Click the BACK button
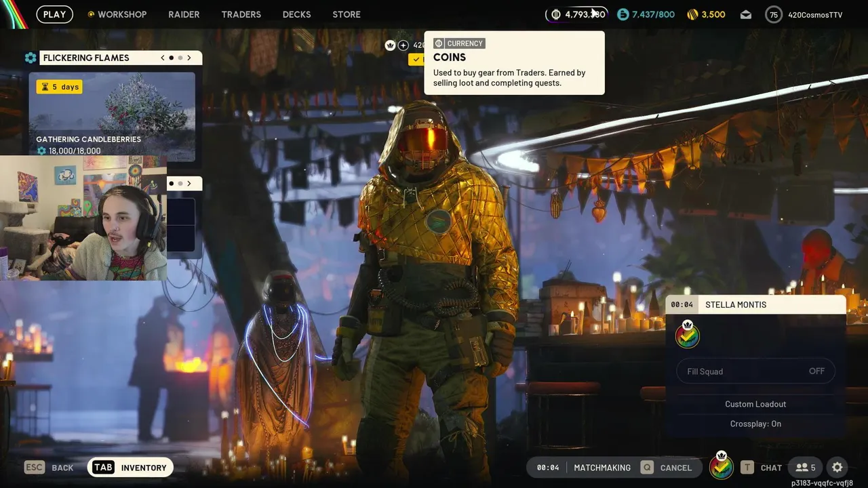 pyautogui.click(x=62, y=468)
